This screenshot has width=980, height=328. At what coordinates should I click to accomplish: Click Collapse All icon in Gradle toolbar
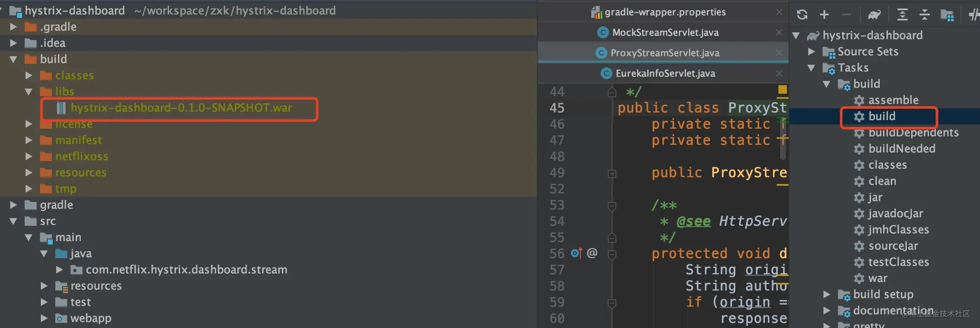point(925,15)
